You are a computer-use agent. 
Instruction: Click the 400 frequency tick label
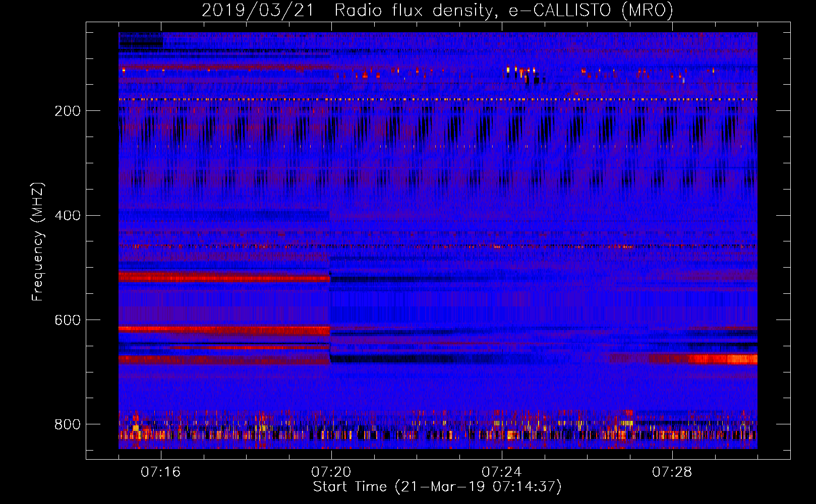point(68,216)
